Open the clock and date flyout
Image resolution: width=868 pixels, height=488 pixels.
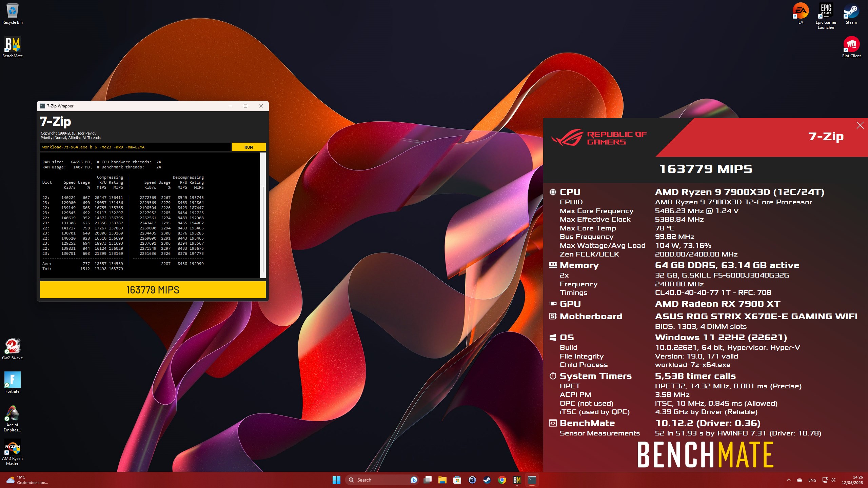(852, 480)
